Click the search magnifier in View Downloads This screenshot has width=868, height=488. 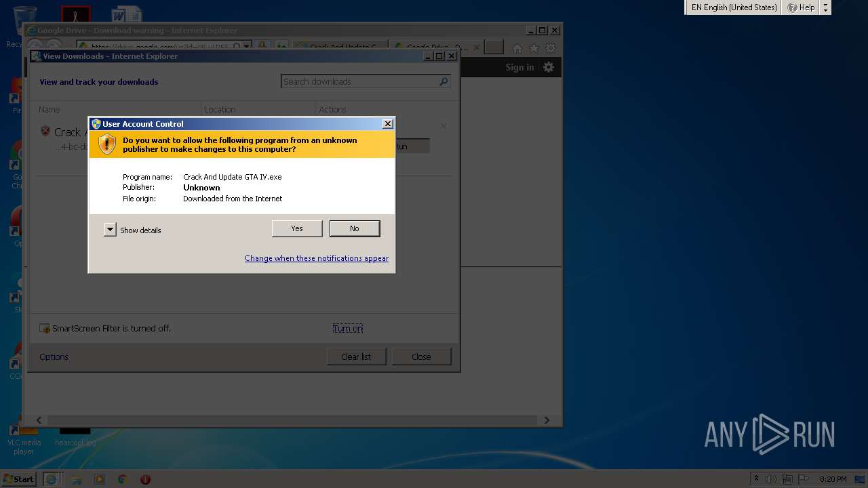pyautogui.click(x=444, y=81)
